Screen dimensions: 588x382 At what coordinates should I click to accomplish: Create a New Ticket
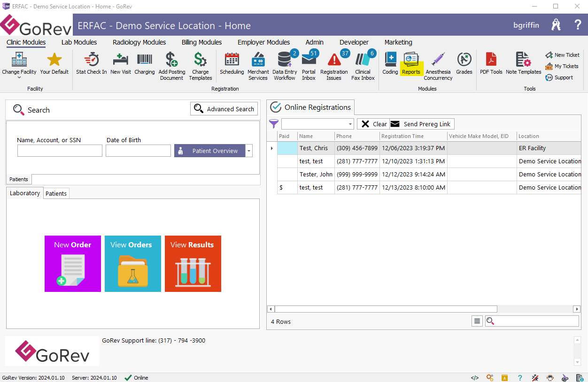point(562,55)
